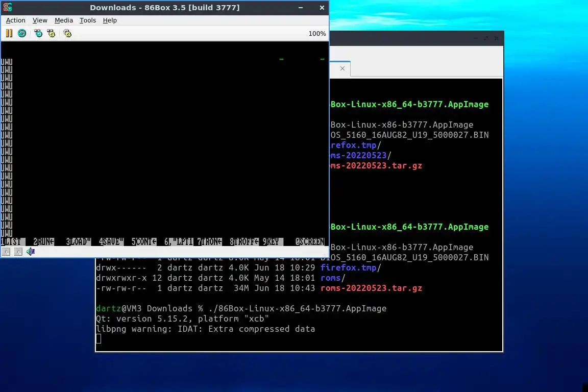Click the first OS_5160_16AUG82_U19_5000027.BIN line in terminal
The width and height of the screenshot is (588, 392).
(409, 135)
